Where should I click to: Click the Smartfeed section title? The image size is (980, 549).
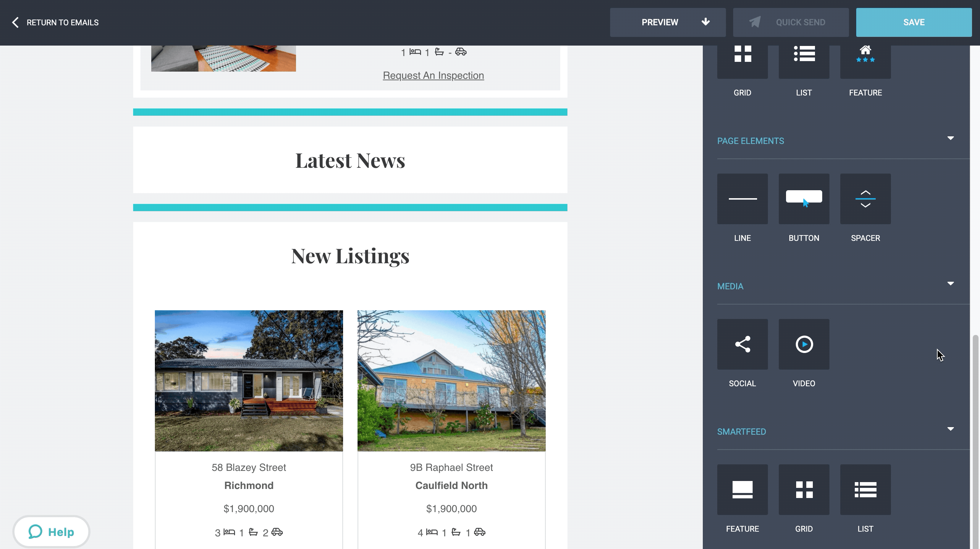click(x=742, y=432)
